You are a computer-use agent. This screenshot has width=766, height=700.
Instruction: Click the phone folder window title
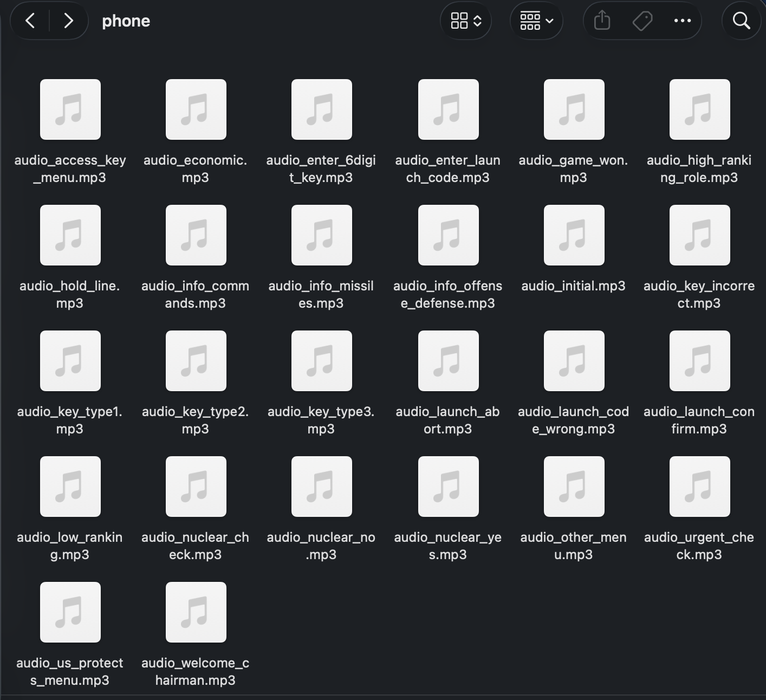(x=126, y=21)
